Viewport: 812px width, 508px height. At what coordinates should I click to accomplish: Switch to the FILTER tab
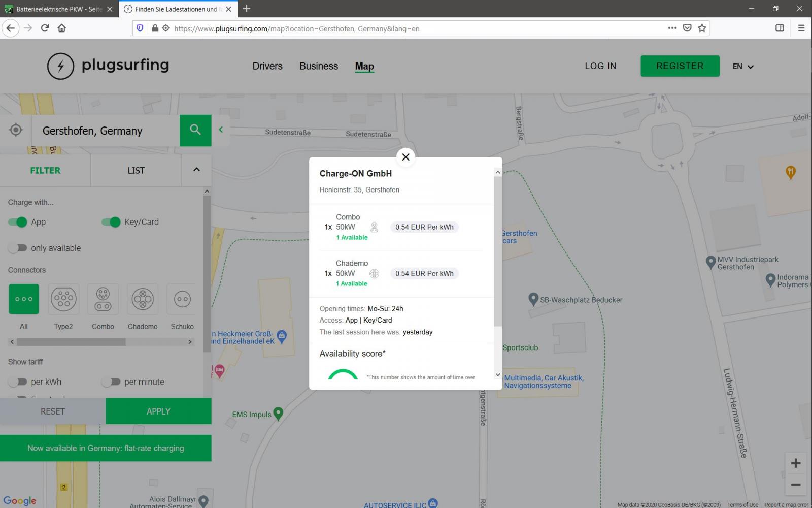coord(45,170)
